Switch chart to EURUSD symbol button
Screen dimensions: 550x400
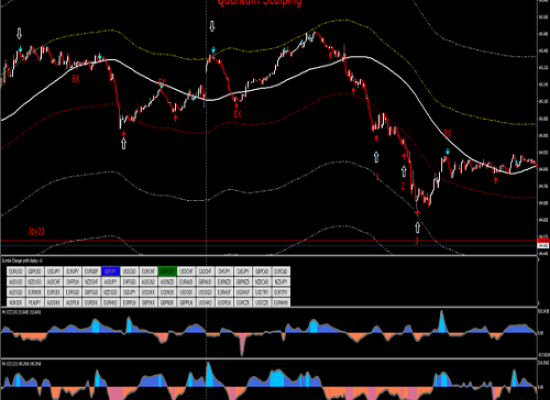pos(16,271)
